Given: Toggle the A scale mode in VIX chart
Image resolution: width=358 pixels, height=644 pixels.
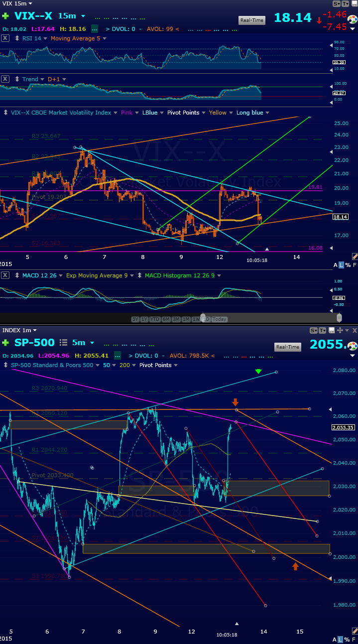Looking at the screenshot, I should (x=336, y=265).
